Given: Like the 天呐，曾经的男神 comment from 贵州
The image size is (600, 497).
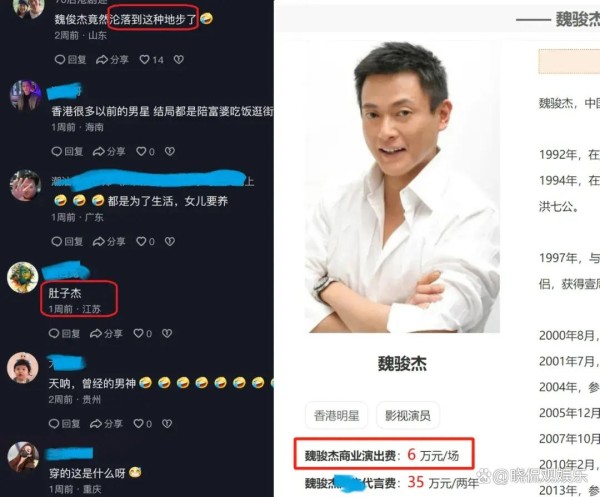Looking at the screenshot, I should [143, 424].
